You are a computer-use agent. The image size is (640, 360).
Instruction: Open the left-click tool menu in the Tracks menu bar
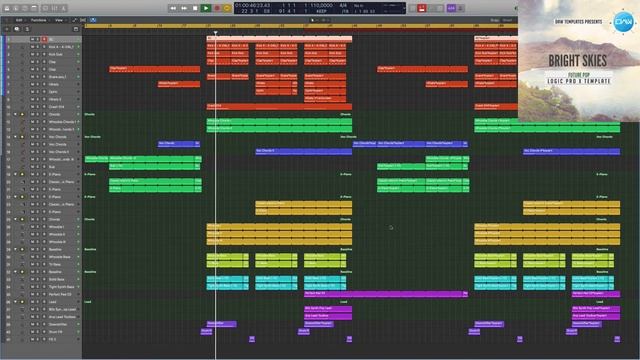(313, 20)
